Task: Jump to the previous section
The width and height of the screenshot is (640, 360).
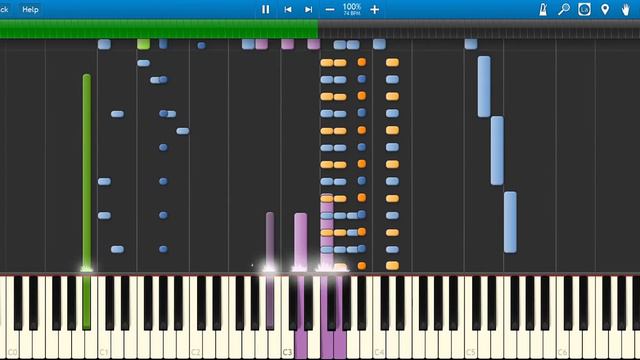Action: [288, 9]
